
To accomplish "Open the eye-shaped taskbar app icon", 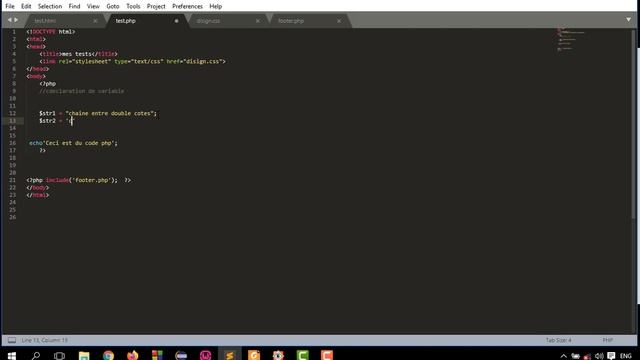I will tap(278, 356).
